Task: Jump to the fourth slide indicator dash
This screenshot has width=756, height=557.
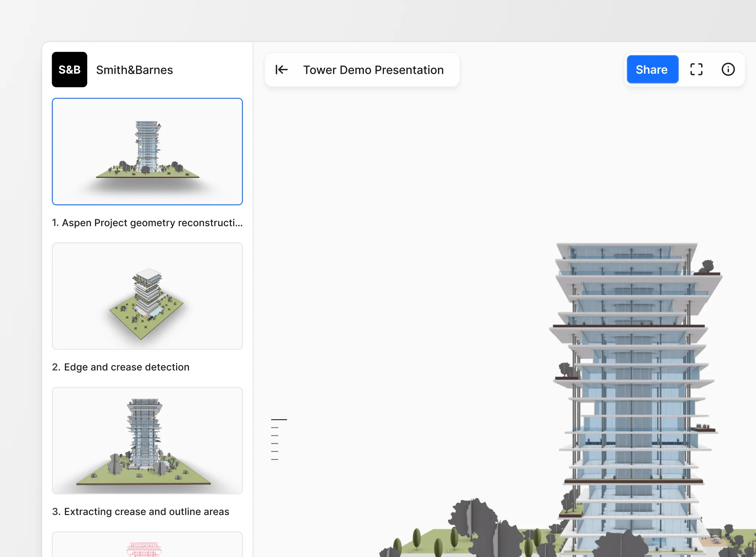Action: 275,444
